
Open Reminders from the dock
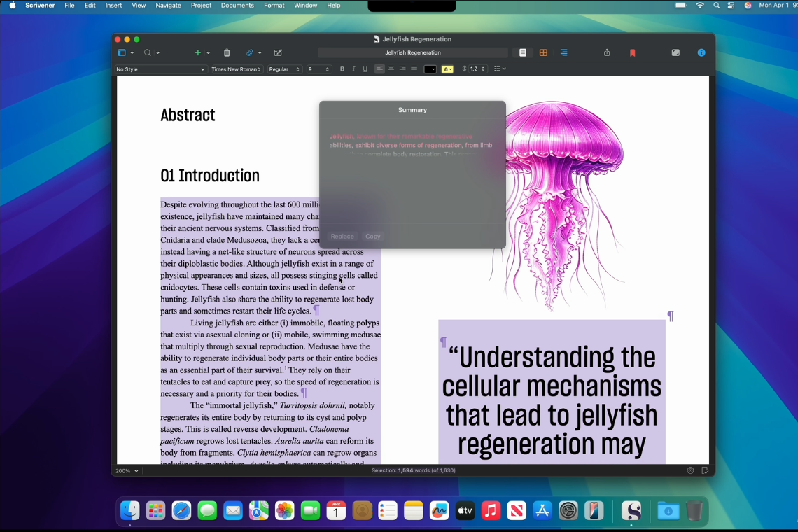388,510
